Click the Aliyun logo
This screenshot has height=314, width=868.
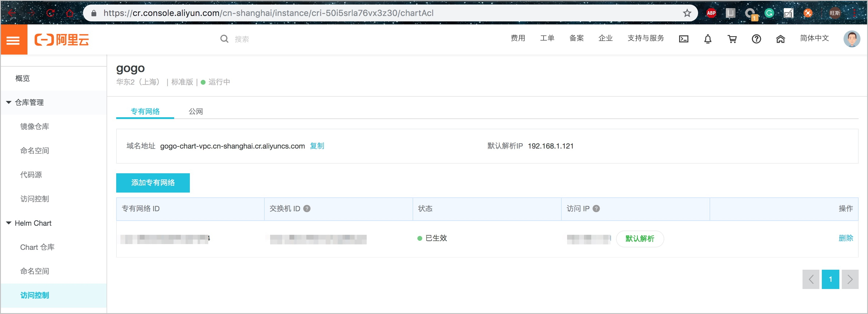(62, 40)
